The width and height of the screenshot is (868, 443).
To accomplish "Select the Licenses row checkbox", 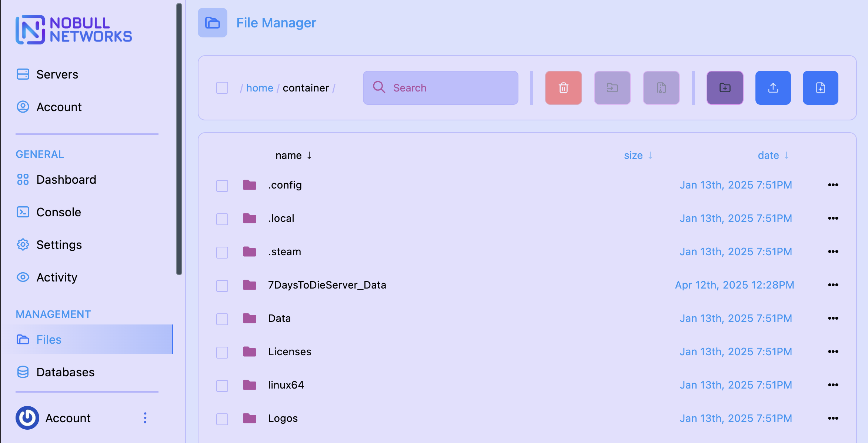I will tap(222, 352).
